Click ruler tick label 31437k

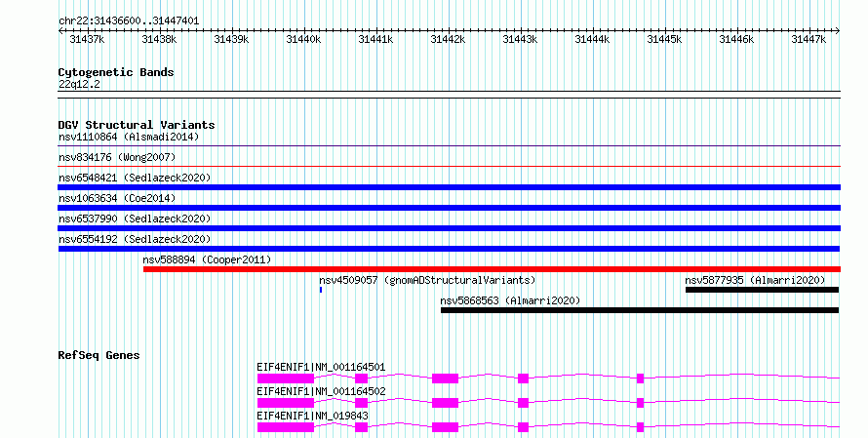pos(87,40)
